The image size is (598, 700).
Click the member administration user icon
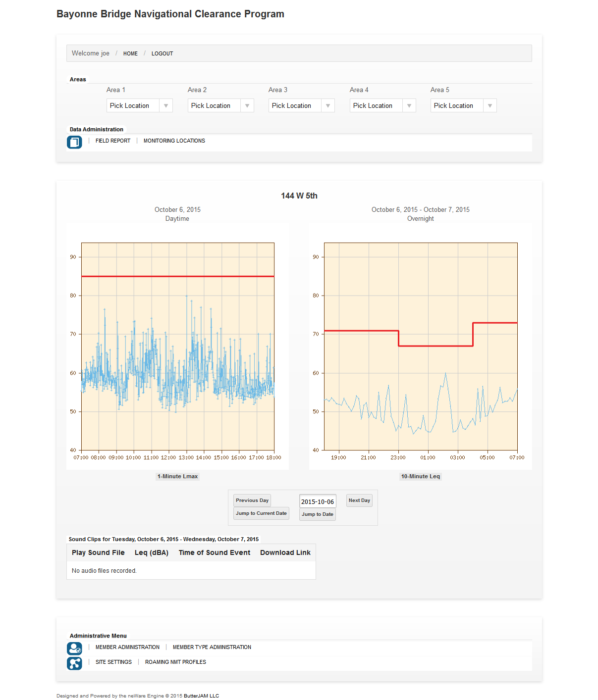click(x=74, y=648)
